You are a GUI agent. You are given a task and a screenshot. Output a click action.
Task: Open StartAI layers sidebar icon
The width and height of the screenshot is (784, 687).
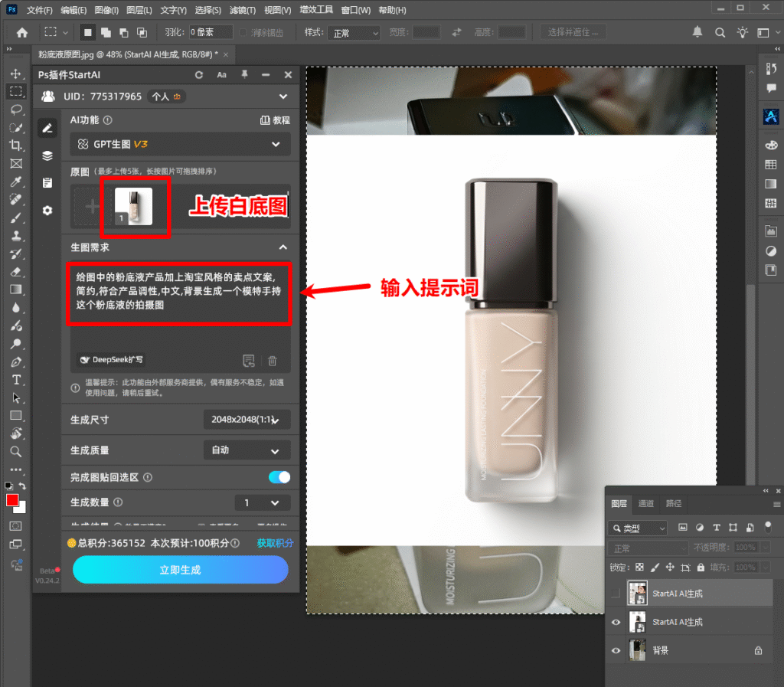tap(47, 155)
